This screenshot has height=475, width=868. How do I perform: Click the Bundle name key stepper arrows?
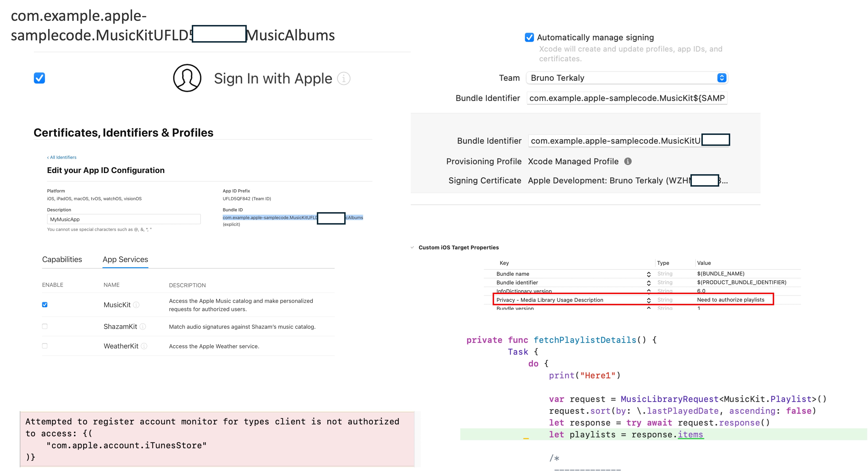coord(649,274)
